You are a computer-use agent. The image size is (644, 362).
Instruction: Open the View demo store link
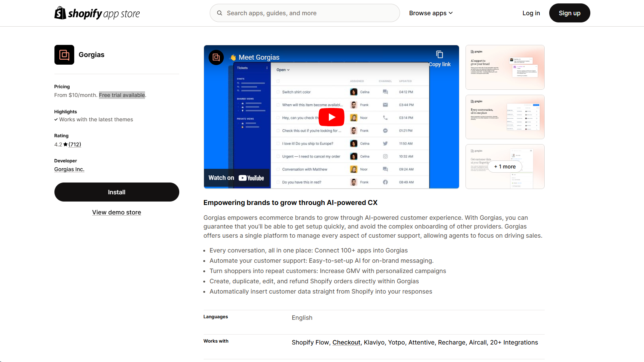(116, 212)
